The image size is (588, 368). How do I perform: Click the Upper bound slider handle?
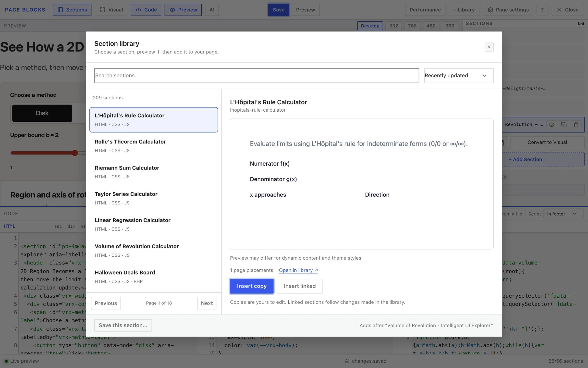click(75, 153)
